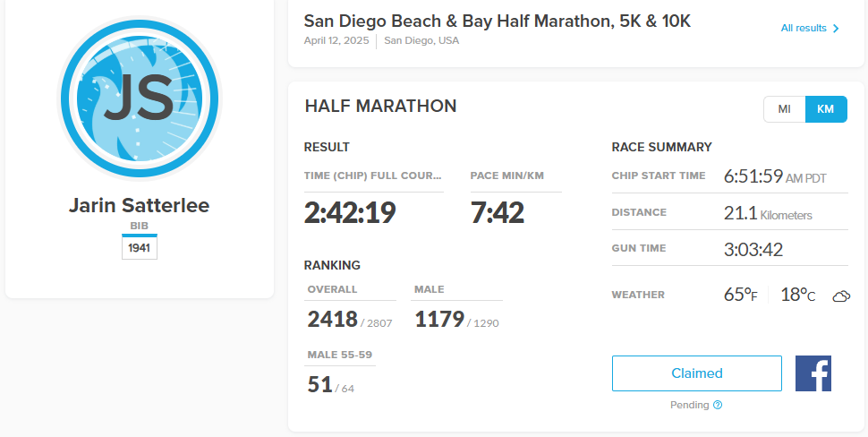Click the San Diego Beach & Bay race title
The image size is (868, 437).
click(497, 21)
